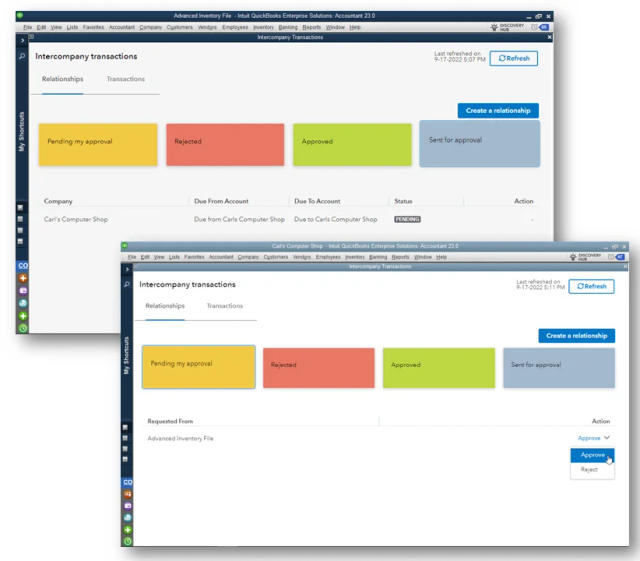This screenshot has height=561, width=640.
Task: Open the Approve action dropdown chevron
Action: tap(607, 437)
